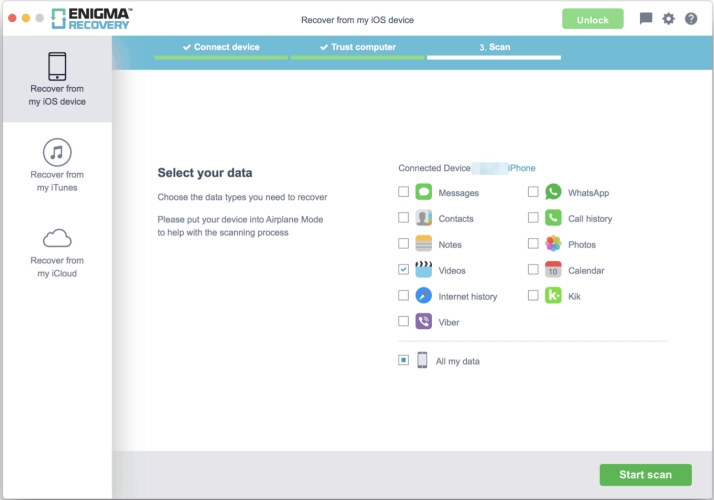714x500 pixels.
Task: Click the iTunes music note icon in sidebar
Action: 57,153
